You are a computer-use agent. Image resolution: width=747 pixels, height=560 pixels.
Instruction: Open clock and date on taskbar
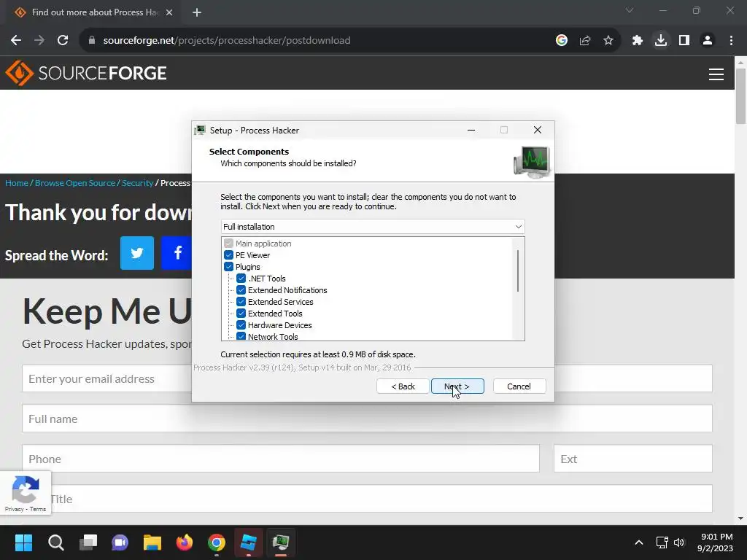point(715,542)
